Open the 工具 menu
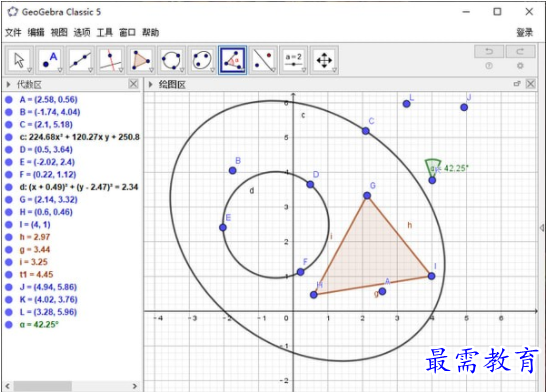Image resolution: width=547 pixels, height=392 pixels. pos(105,32)
